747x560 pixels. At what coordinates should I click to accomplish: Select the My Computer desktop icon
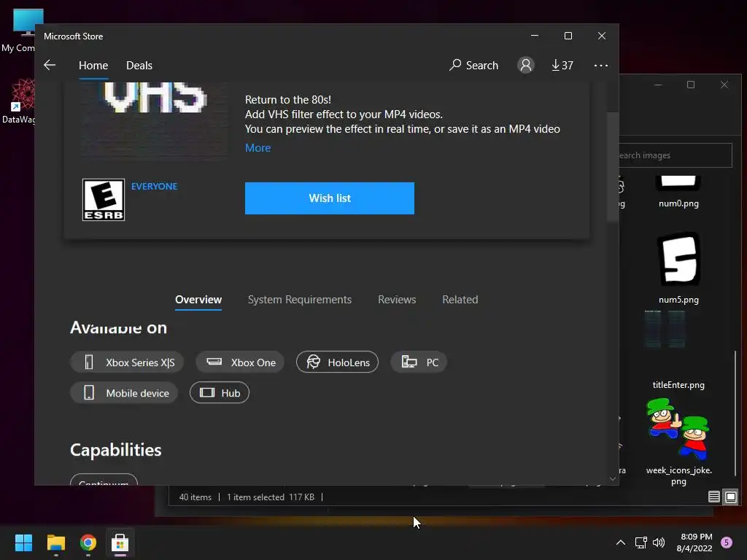(19, 29)
